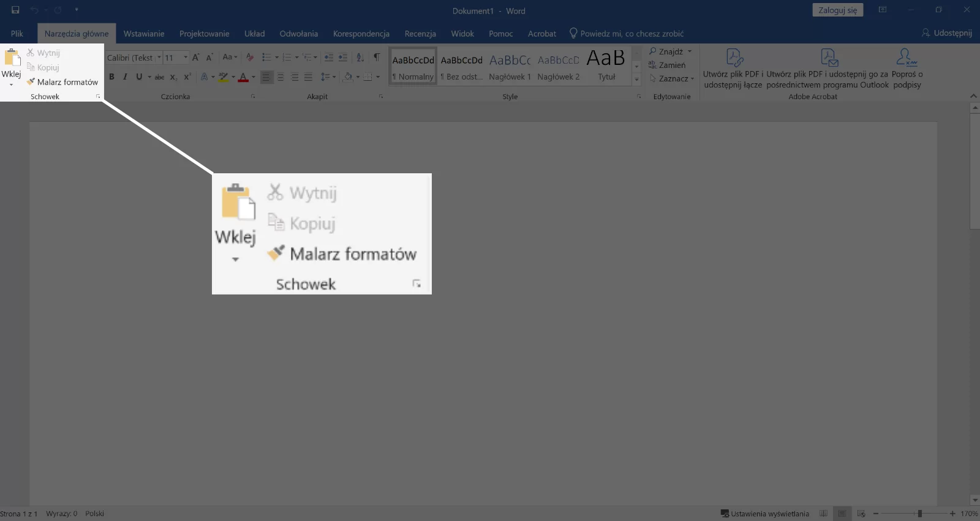The height and width of the screenshot is (521, 980).
Task: Select the Malarz formatów brush tool
Action: (x=62, y=82)
